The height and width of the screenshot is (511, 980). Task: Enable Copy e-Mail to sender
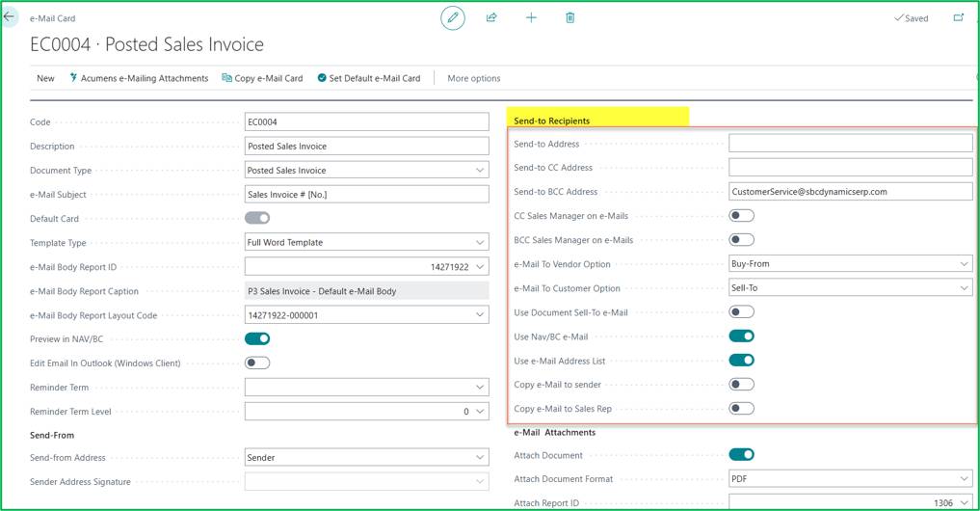coord(741,384)
